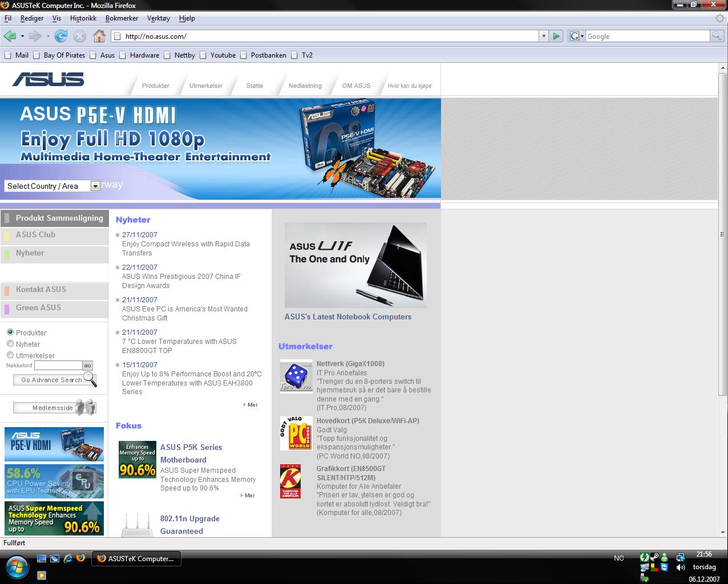Open the Postbanken bookmark
The width and height of the screenshot is (728, 584).
tap(263, 55)
